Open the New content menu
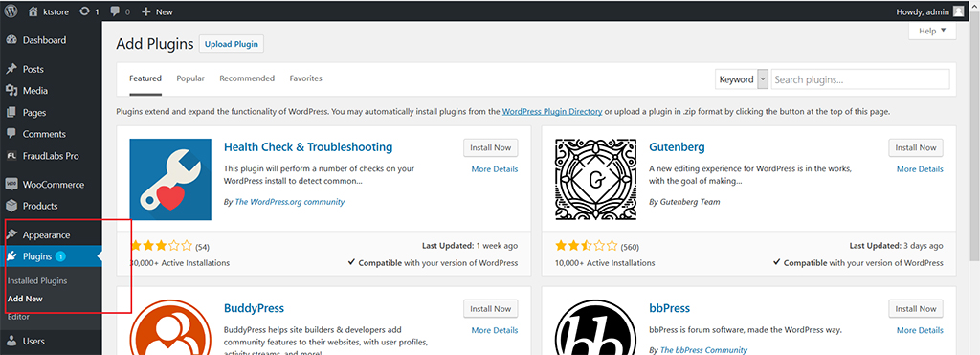The width and height of the screenshot is (980, 355). pyautogui.click(x=158, y=11)
